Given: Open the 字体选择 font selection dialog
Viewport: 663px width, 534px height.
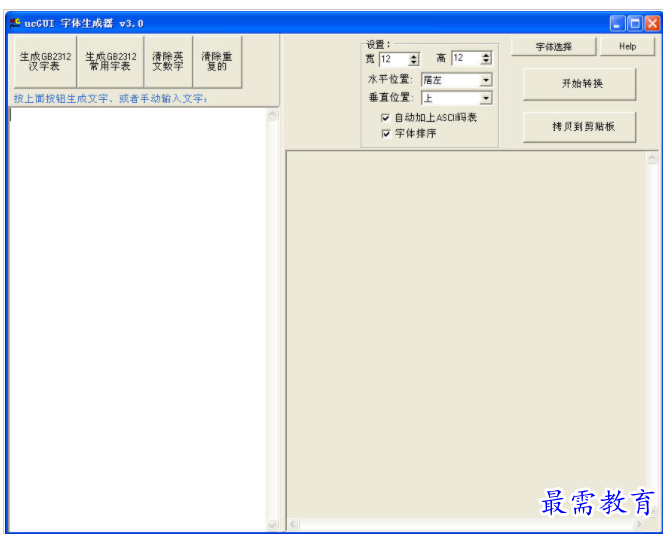Looking at the screenshot, I should [x=553, y=47].
